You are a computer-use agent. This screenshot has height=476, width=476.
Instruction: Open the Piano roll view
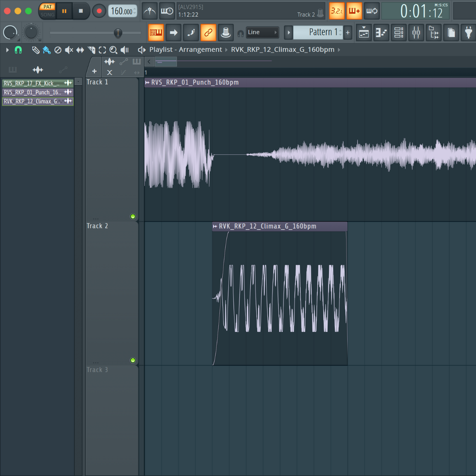[x=381, y=33]
